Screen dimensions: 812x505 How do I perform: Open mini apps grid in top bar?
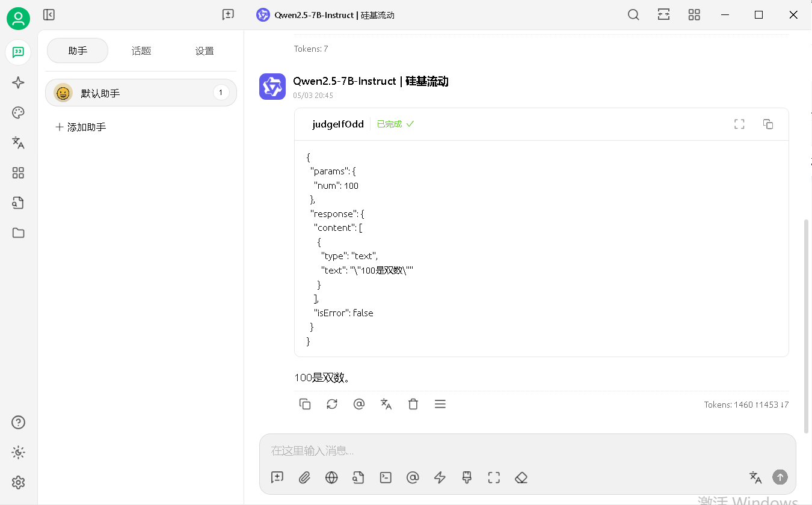click(694, 15)
